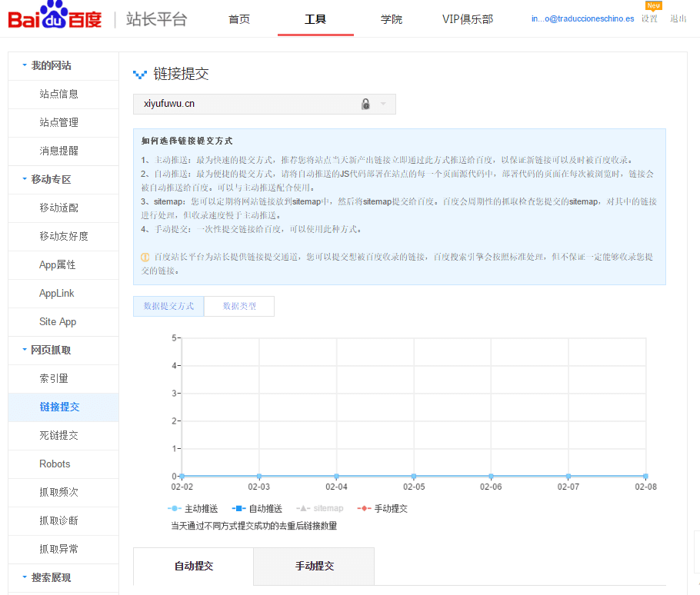Viewport: 700px width, 595px height.
Task: Collapse the 网页抓取 section
Action: 63,351
